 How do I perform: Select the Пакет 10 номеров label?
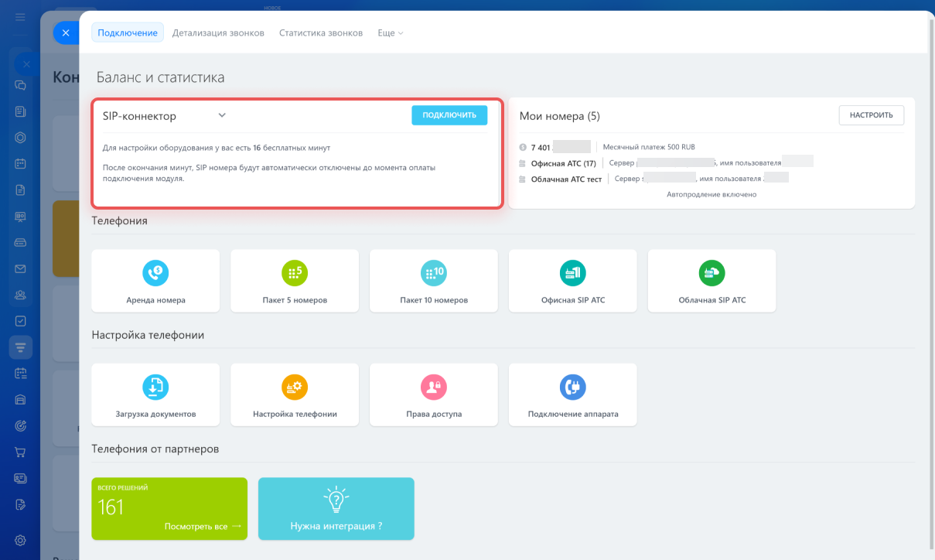pos(434,300)
